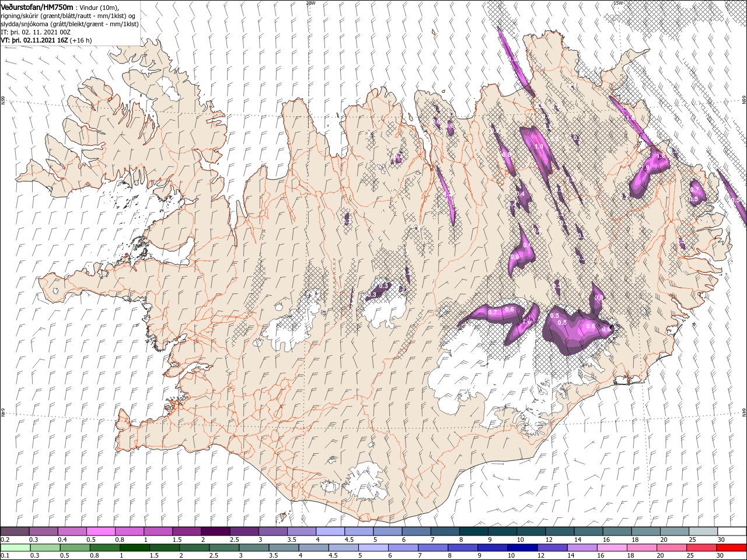Viewport: 747px width, 560px height.
Task: Click the 'VT: þri. 02.11.2021 16Z' valid time
Action: click(34, 40)
